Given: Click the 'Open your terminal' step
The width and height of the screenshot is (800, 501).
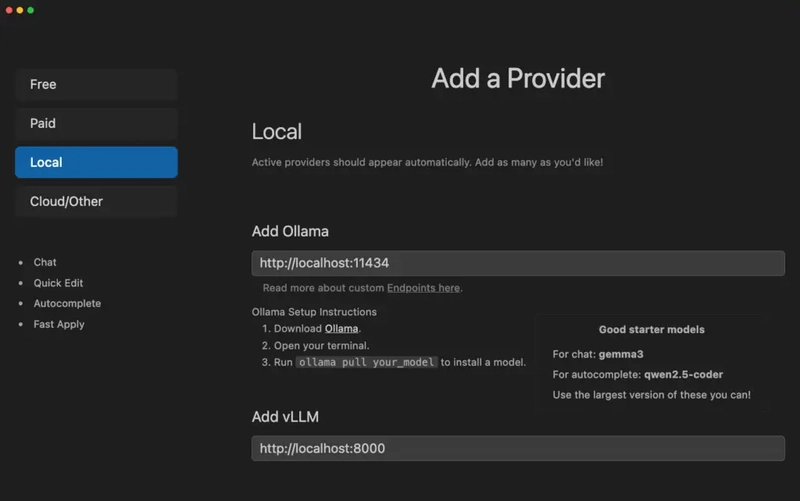Looking at the screenshot, I should tap(321, 345).
